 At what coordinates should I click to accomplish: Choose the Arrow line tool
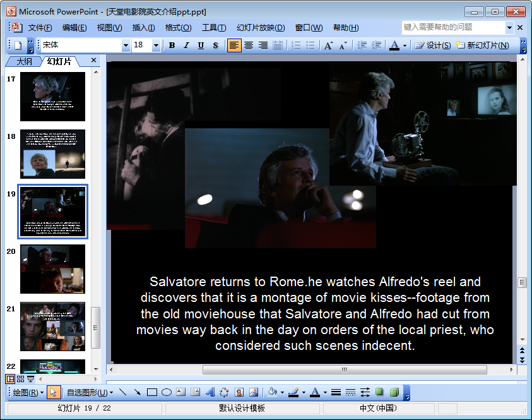pos(137,392)
